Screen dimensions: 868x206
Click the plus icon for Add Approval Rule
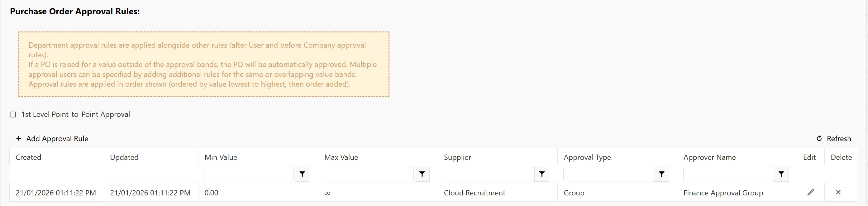(18, 138)
